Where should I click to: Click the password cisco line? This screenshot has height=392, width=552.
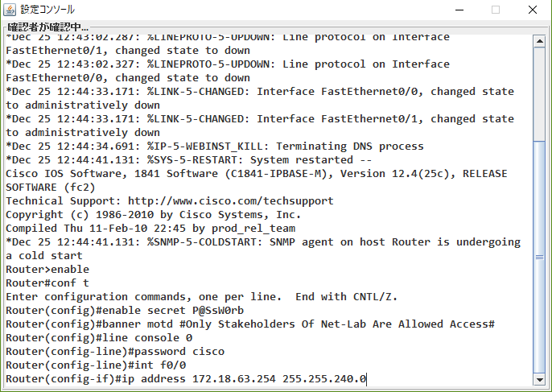pos(115,352)
